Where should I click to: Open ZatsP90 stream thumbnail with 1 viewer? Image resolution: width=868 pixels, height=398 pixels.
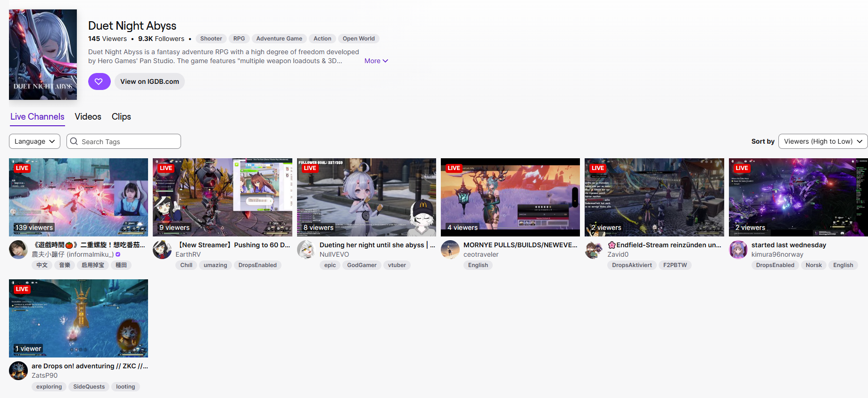pyautogui.click(x=78, y=318)
